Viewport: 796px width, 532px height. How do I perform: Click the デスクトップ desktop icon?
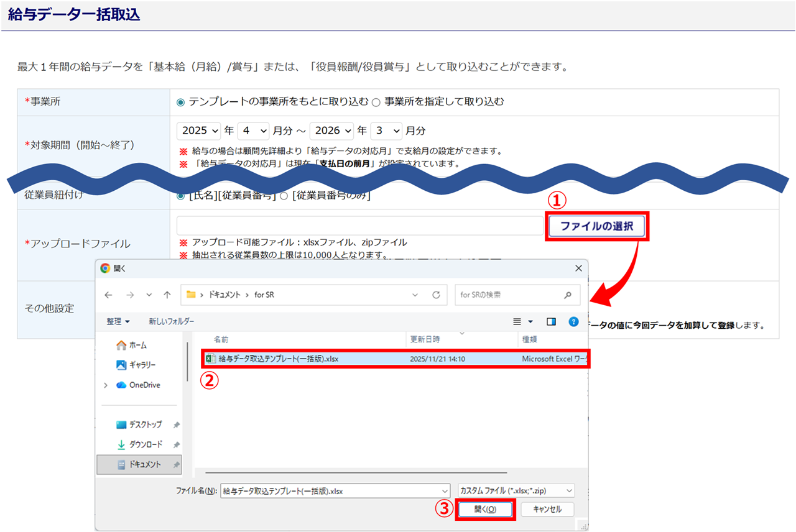(122, 424)
